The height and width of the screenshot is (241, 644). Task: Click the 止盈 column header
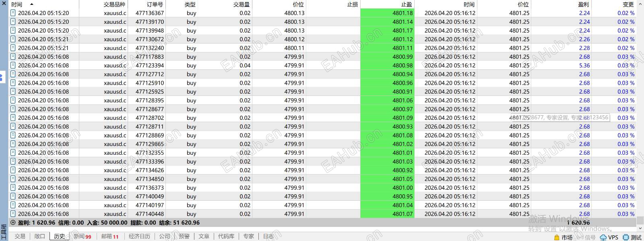pyautogui.click(x=407, y=4)
